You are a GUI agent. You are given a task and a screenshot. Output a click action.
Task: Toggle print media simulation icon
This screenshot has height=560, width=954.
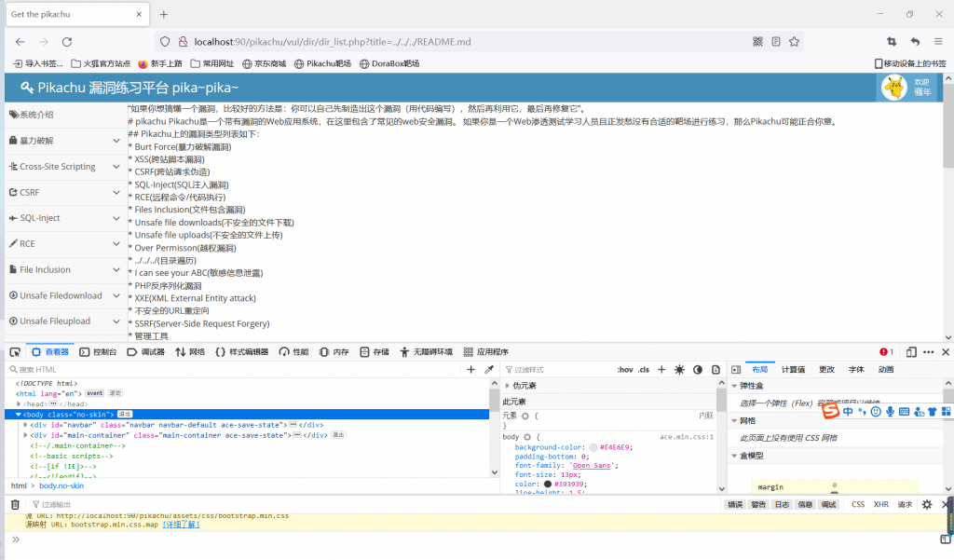716,370
